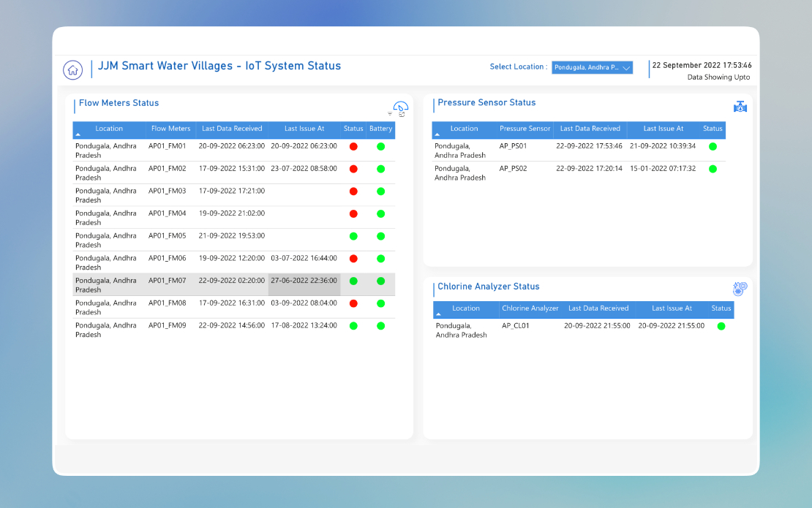
Task: Select the AP_PS02 pressure sensor cell
Action: click(x=514, y=169)
